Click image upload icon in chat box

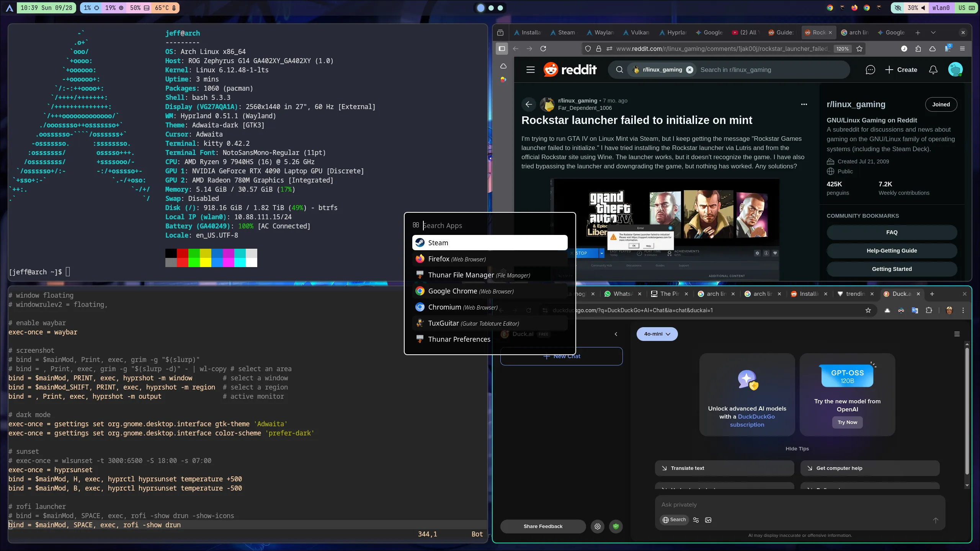708,520
